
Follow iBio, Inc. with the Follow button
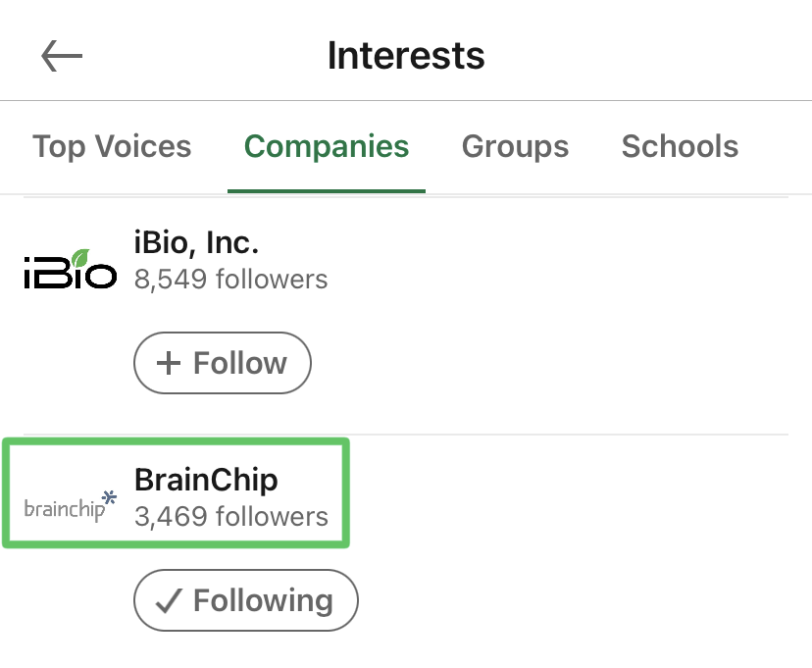pos(223,363)
